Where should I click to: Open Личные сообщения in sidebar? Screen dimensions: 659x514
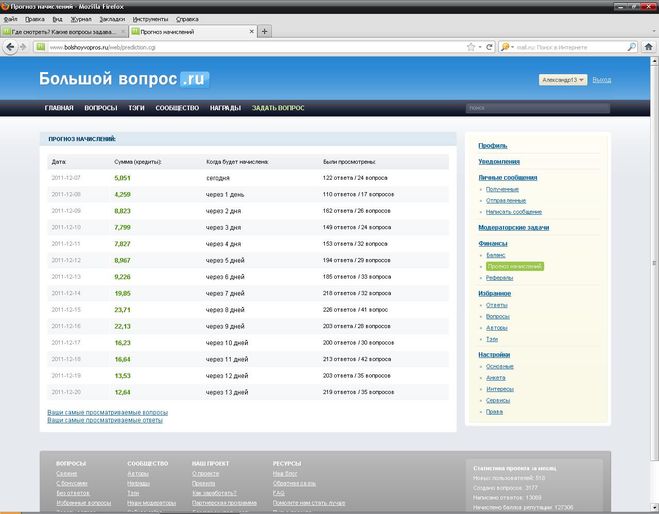(x=508, y=178)
